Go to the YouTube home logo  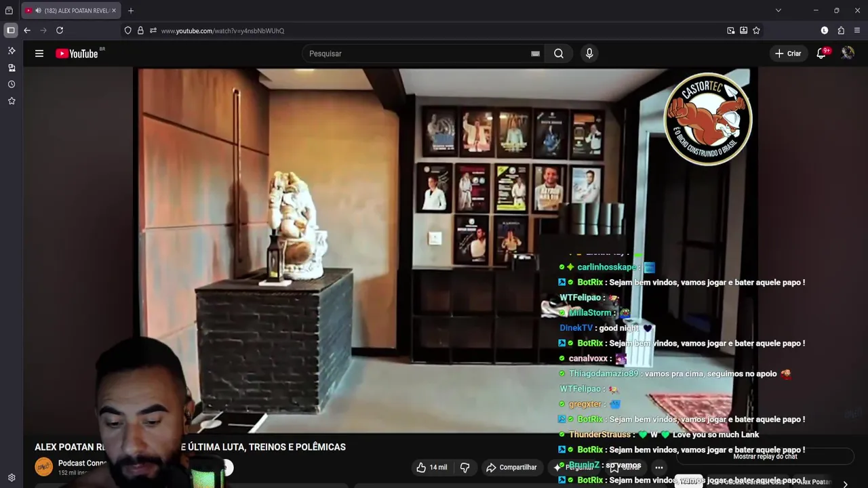coord(77,54)
